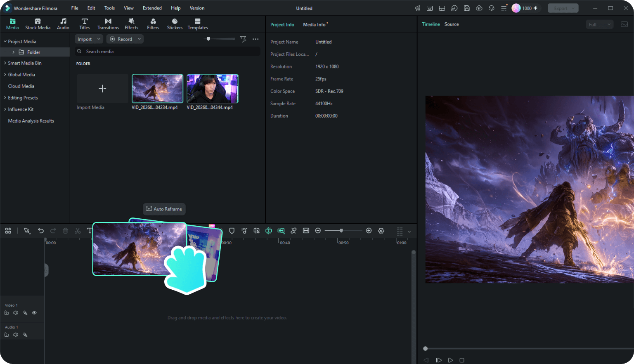Expand the Smart Media Bin
634x364 pixels.
pos(5,63)
